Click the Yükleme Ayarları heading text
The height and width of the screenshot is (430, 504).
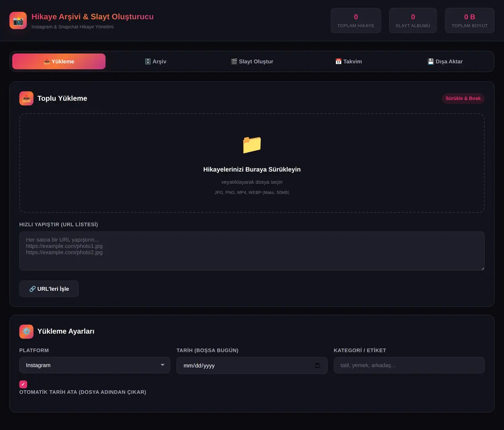(66, 331)
